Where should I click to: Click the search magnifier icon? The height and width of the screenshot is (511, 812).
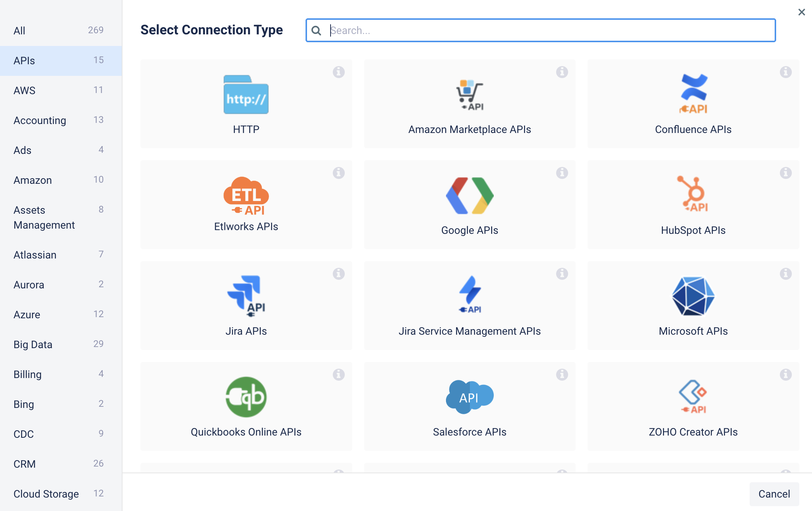316,31
